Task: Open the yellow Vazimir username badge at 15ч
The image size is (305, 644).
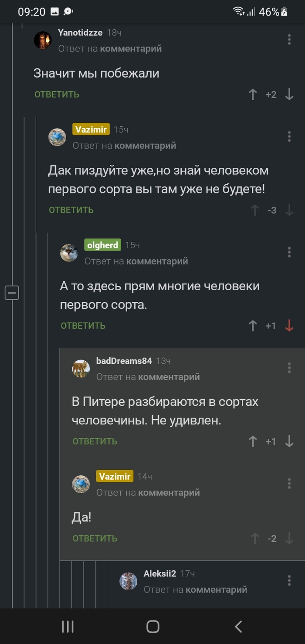Action: 91,129
